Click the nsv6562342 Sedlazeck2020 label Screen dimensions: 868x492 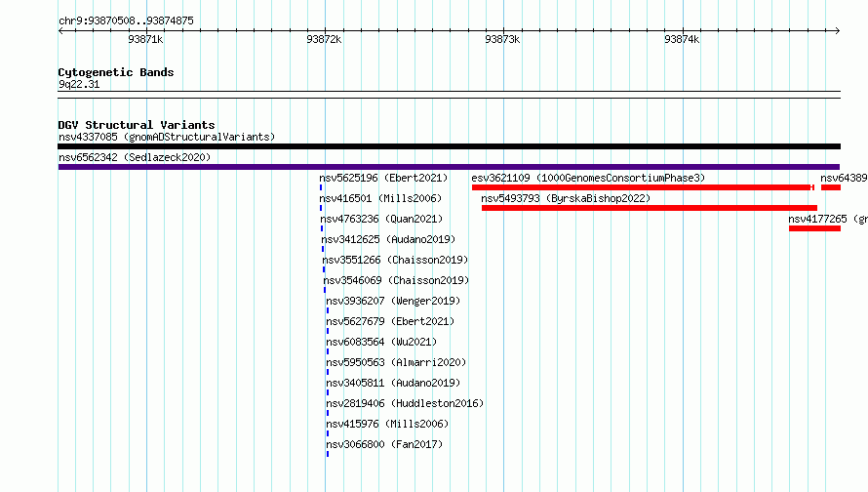point(135,157)
